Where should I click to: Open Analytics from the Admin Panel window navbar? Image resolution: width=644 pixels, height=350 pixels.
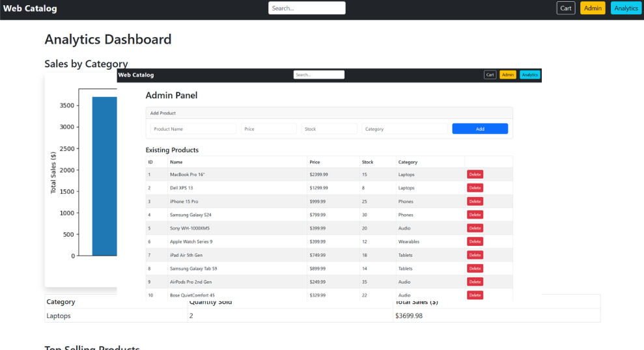coord(529,75)
